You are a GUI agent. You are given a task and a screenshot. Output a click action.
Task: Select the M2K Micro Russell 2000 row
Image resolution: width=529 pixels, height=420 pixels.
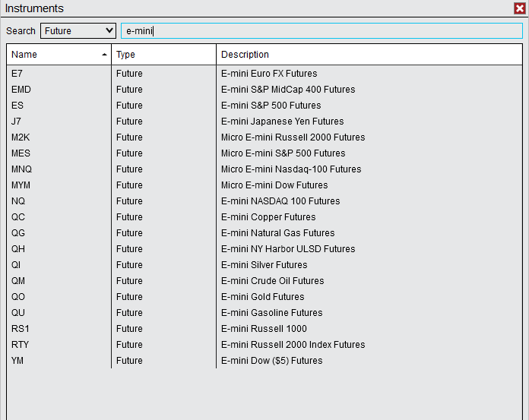[x=293, y=137]
